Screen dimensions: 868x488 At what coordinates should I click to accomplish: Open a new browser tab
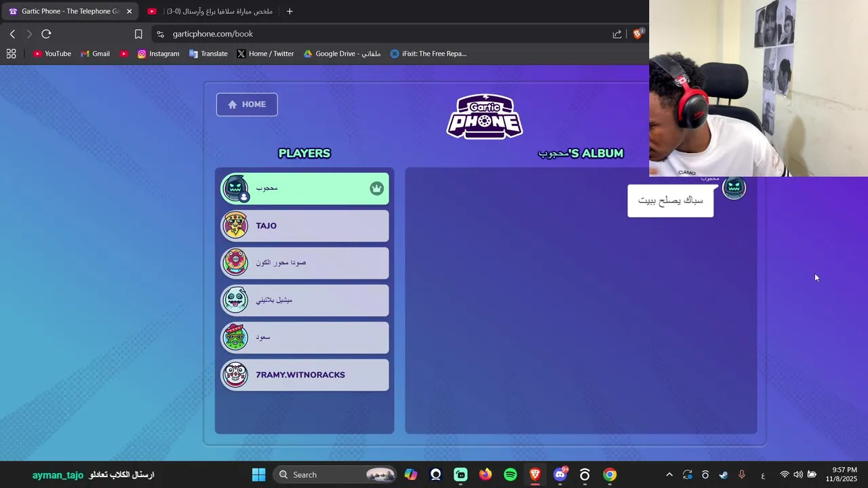click(290, 11)
